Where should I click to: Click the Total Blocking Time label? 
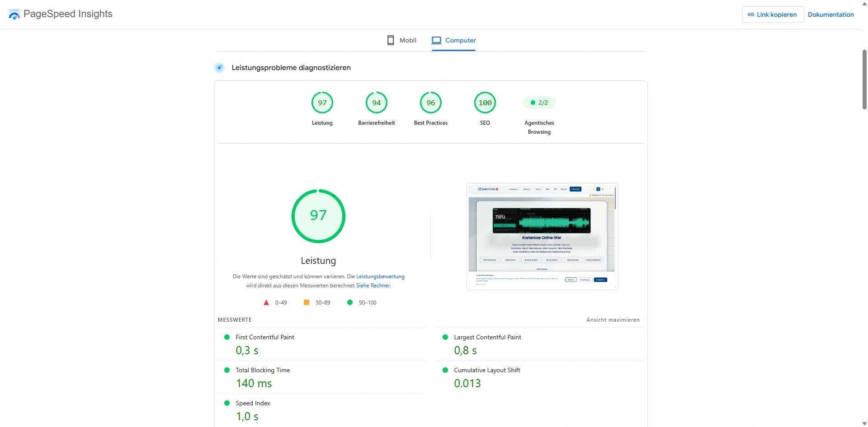263,370
